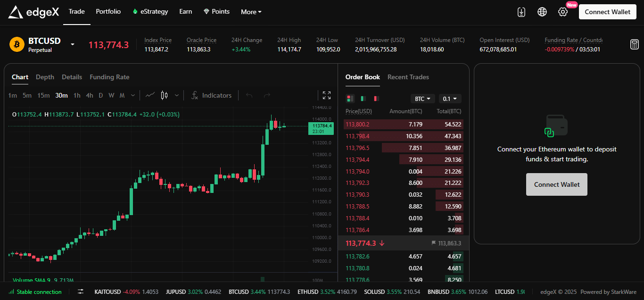Click JUPUSD in the footer ticker

tap(175, 292)
